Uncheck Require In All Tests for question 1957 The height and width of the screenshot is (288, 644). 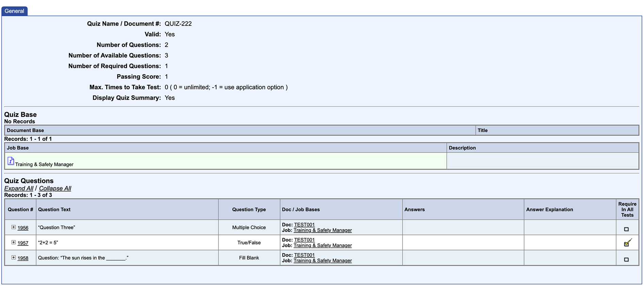click(627, 243)
